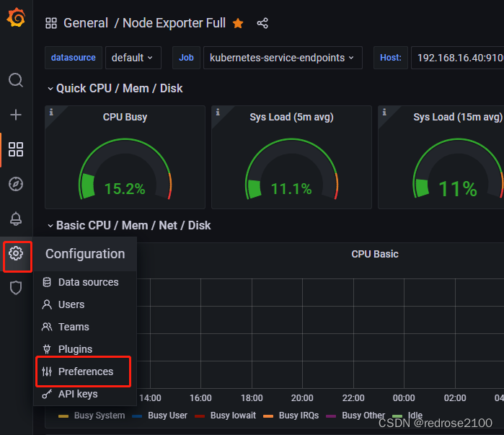
Task: Open the datasource default dropdown
Action: click(133, 57)
